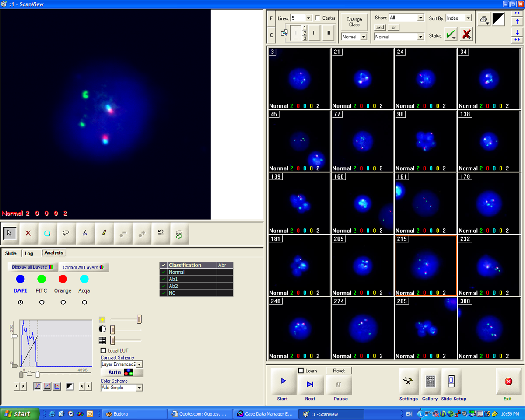The image size is (525, 420).
Task: Open the Gallery grid icon
Action: click(430, 382)
